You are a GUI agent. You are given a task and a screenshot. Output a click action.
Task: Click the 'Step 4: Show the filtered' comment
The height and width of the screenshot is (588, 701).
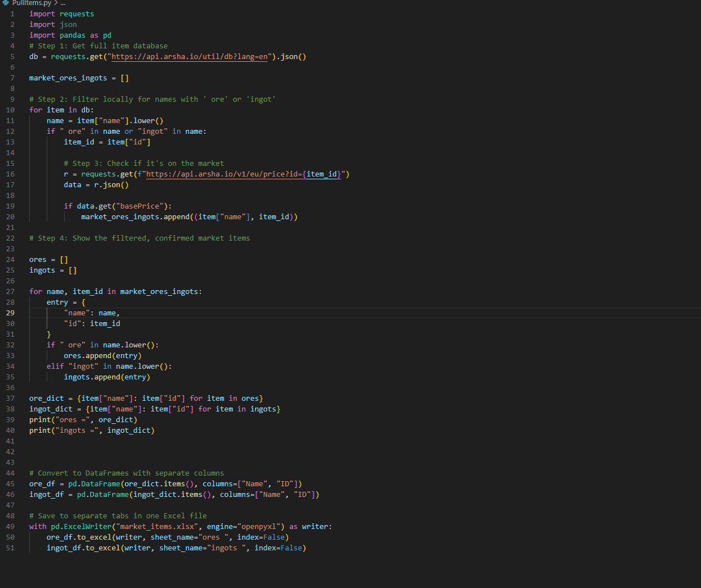(140, 238)
